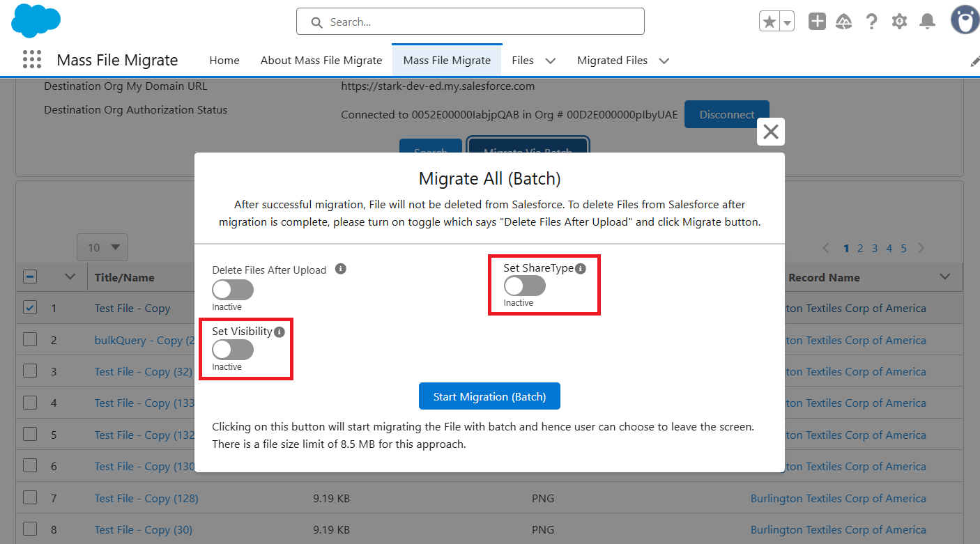Expand the Migrated Files dropdown chevron

[664, 61]
